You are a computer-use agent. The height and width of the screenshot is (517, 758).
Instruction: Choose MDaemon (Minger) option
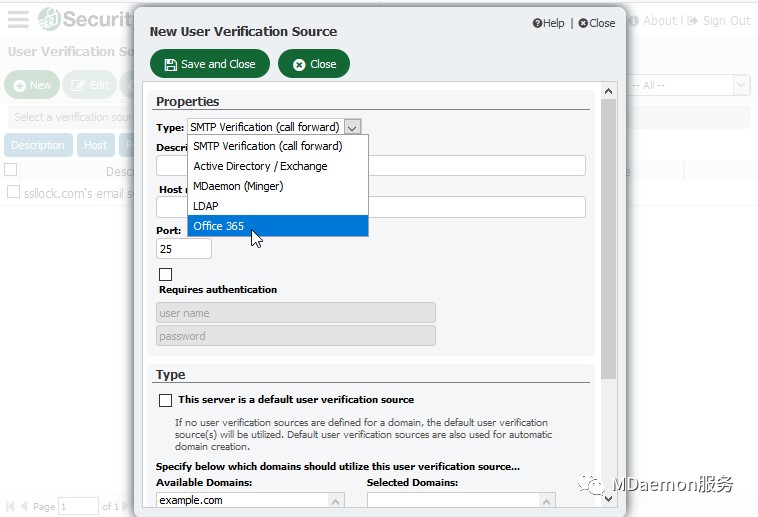coord(277,186)
